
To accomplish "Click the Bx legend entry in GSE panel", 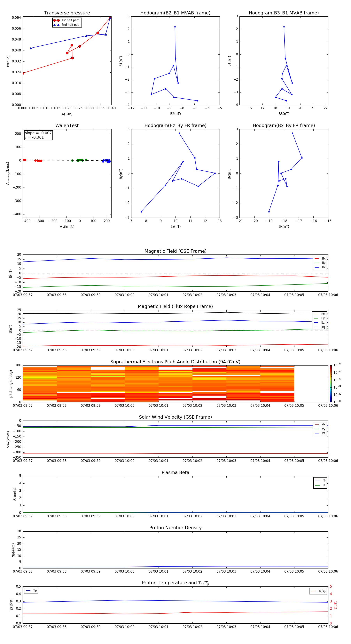I will (320, 259).
